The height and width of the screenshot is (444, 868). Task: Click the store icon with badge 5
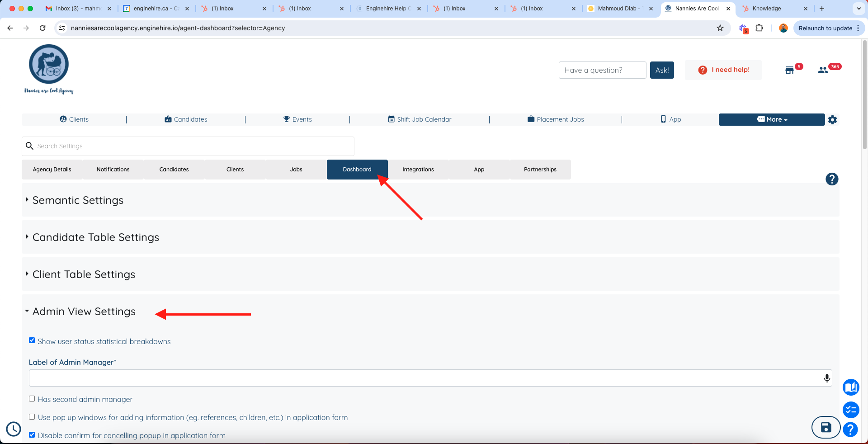(789, 70)
